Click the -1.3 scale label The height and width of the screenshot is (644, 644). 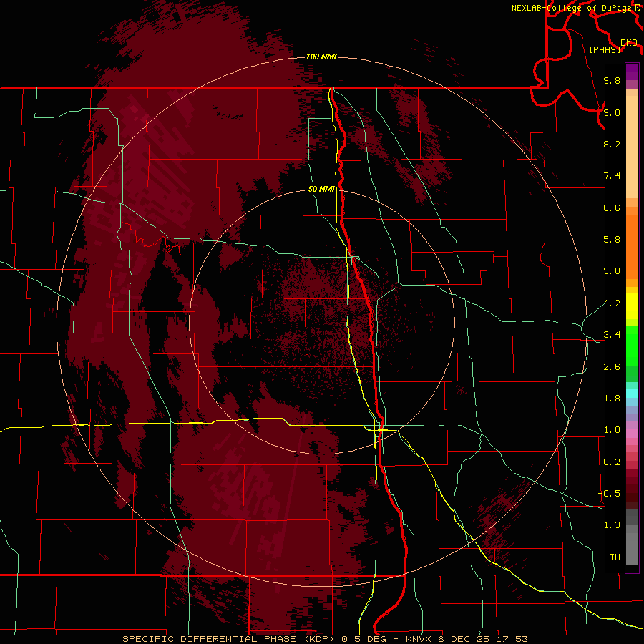point(609,525)
